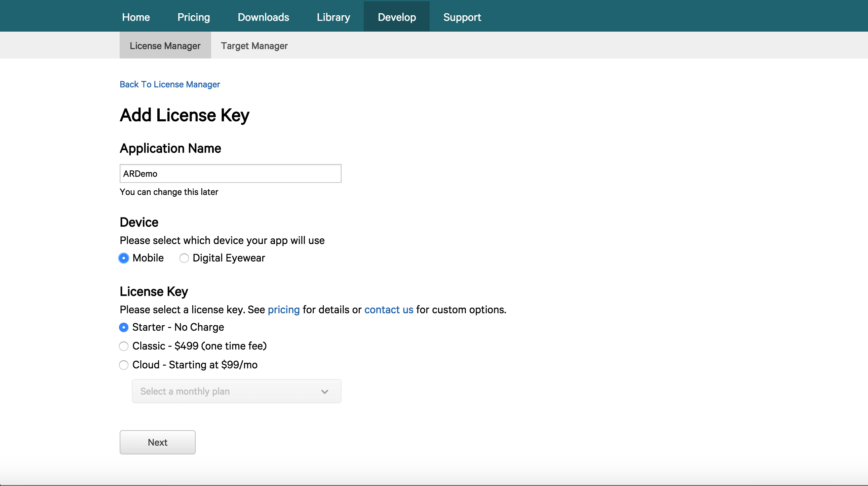Image resolution: width=868 pixels, height=486 pixels.
Task: Click the contact us hyperlink
Action: [389, 309]
